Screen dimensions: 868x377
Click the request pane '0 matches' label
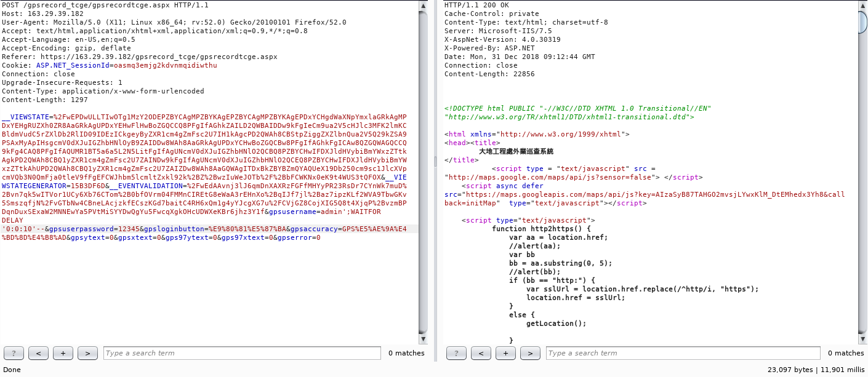click(x=406, y=353)
